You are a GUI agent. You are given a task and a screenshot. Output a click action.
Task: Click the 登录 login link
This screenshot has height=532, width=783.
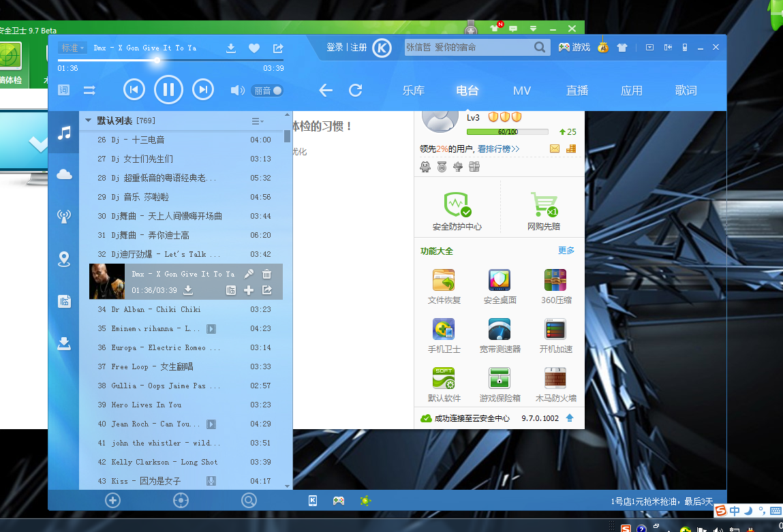(335, 48)
